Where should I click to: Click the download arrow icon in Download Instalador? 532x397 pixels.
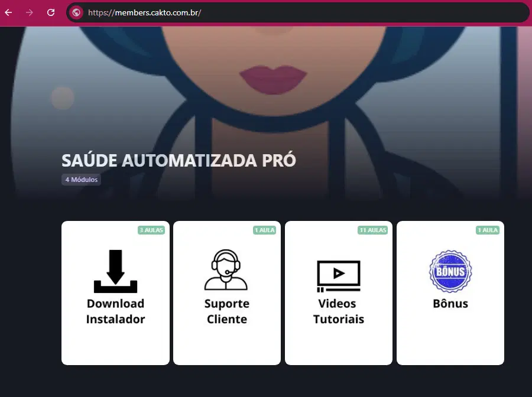(x=115, y=271)
